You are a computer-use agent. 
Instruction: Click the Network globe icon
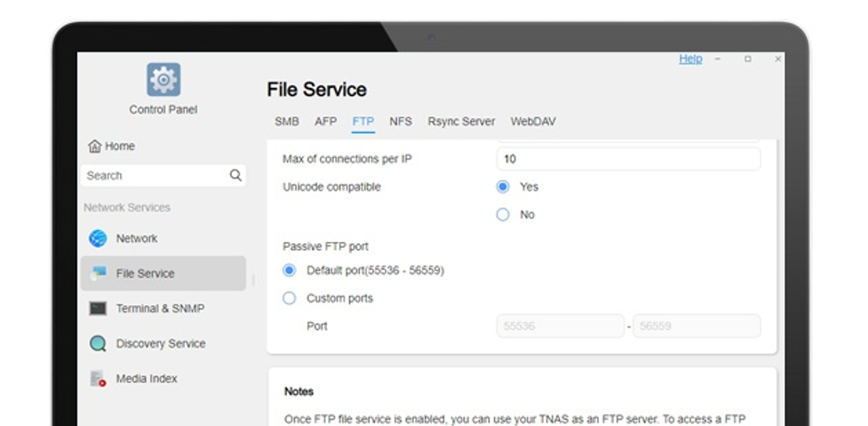tap(98, 239)
